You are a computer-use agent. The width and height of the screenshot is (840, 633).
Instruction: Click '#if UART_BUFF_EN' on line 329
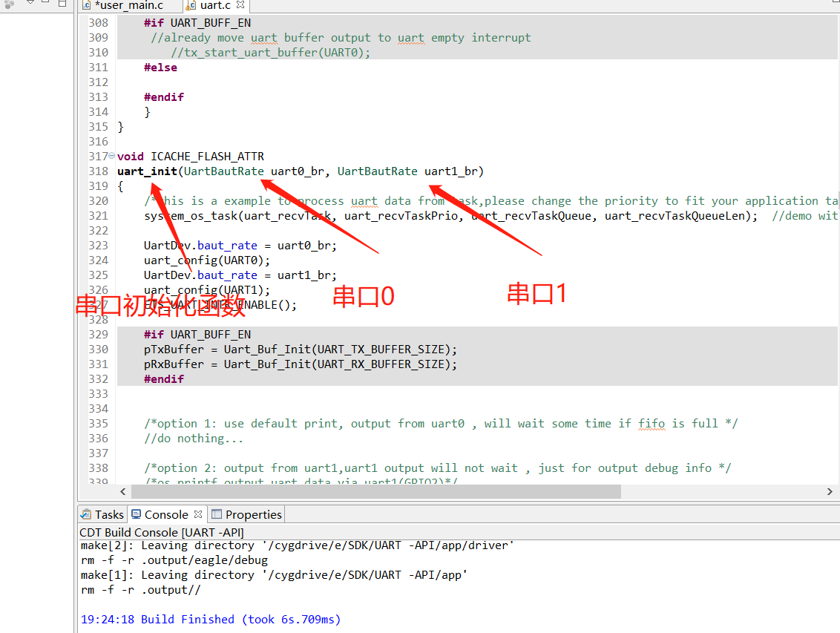[197, 335]
